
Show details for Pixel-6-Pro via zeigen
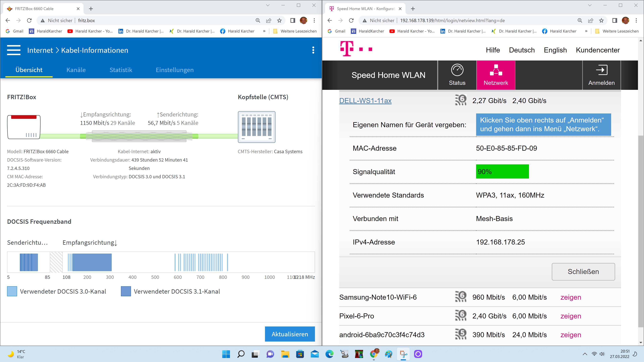571,316
